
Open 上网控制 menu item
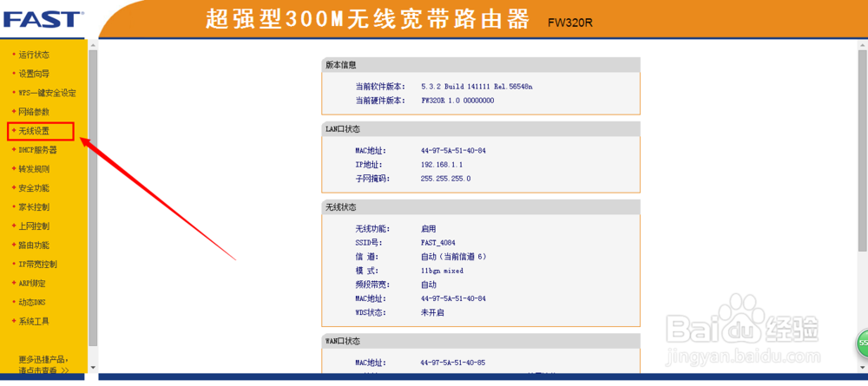34,226
